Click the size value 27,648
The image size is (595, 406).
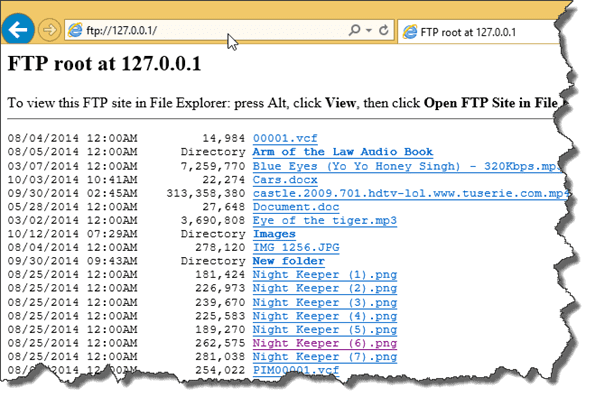(x=224, y=207)
